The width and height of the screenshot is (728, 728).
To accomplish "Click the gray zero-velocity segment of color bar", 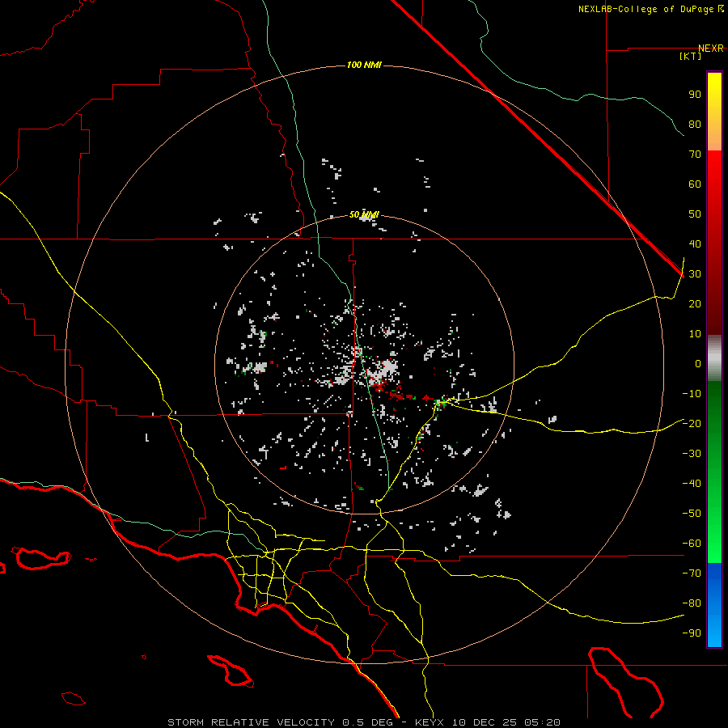I will click(x=714, y=358).
